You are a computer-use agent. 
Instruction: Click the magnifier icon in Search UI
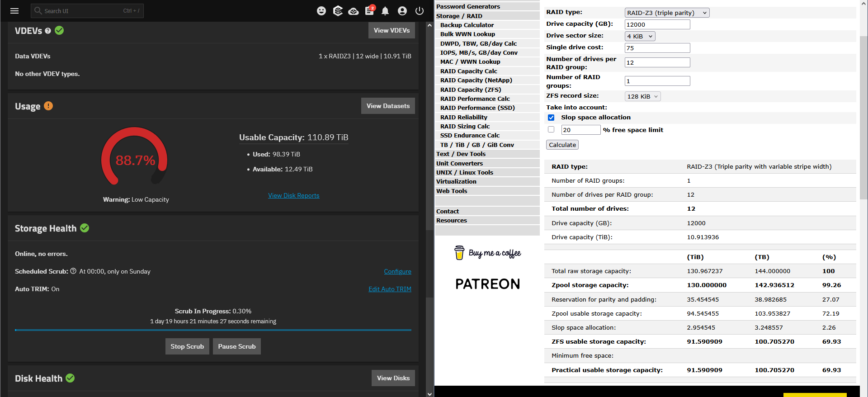[38, 11]
